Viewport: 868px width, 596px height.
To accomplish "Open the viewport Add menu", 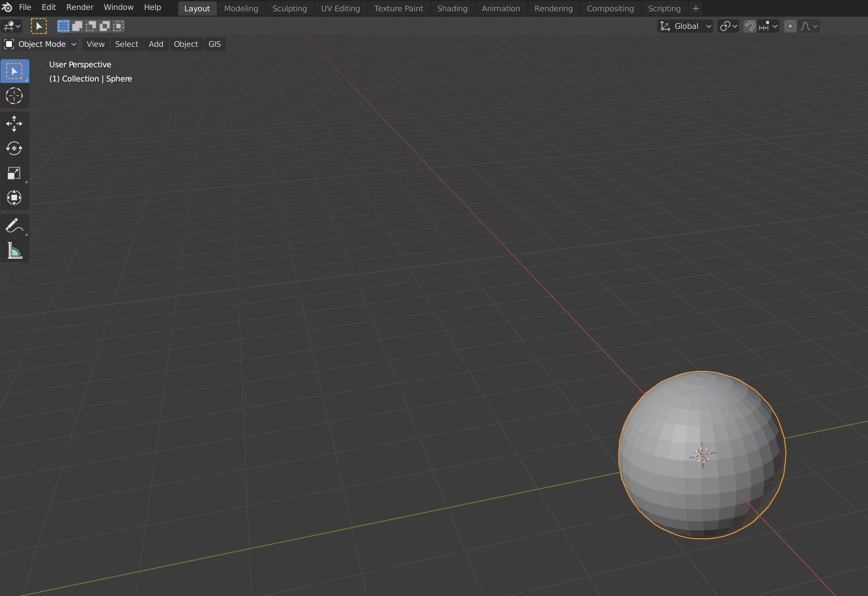I will point(156,44).
